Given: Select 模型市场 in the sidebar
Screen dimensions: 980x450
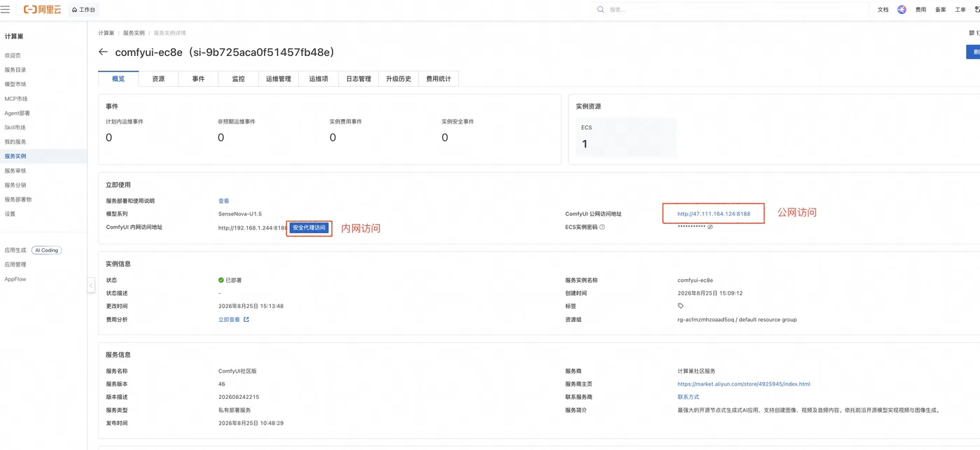Looking at the screenshot, I should (15, 84).
